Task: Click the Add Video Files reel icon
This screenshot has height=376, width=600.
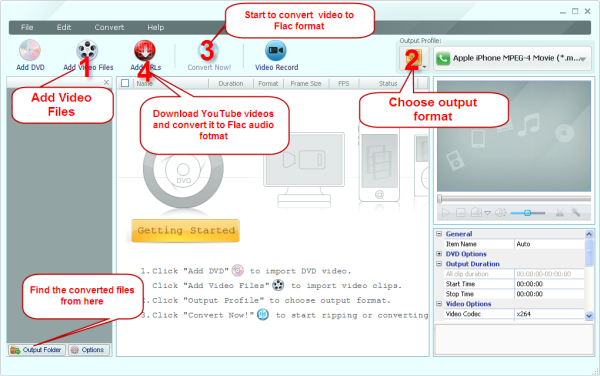Action: (87, 50)
